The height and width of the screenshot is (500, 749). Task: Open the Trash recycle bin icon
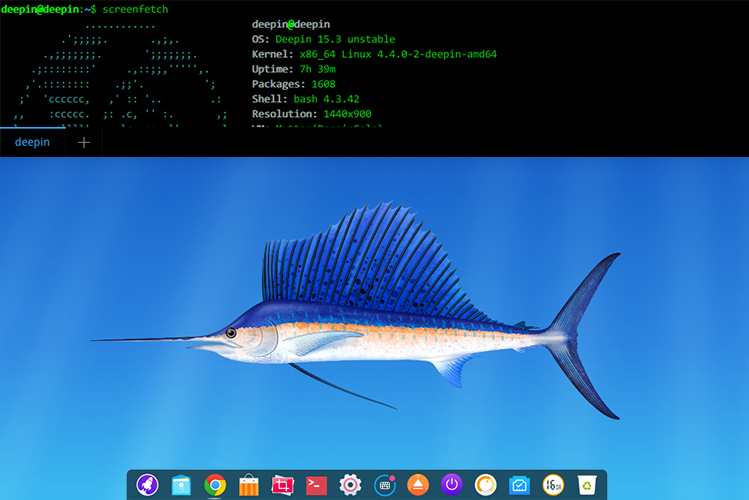point(587,485)
